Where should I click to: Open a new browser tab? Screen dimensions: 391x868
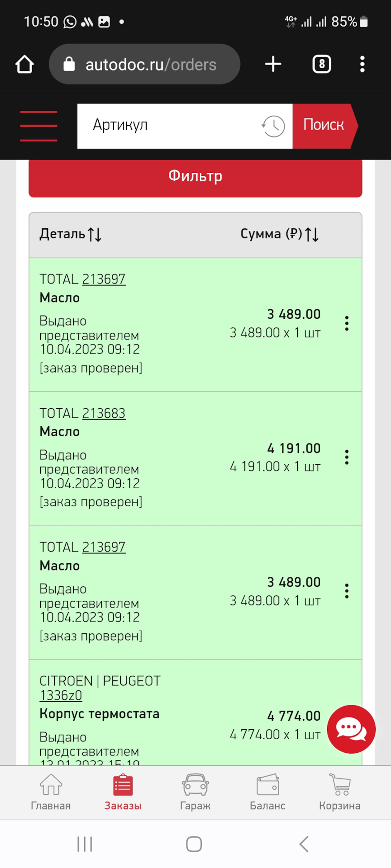tap(273, 64)
